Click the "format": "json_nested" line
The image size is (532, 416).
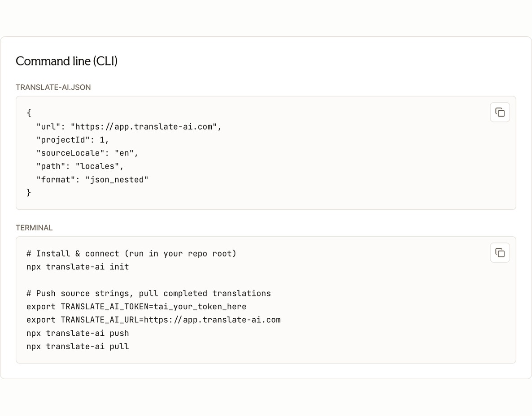pos(92,179)
